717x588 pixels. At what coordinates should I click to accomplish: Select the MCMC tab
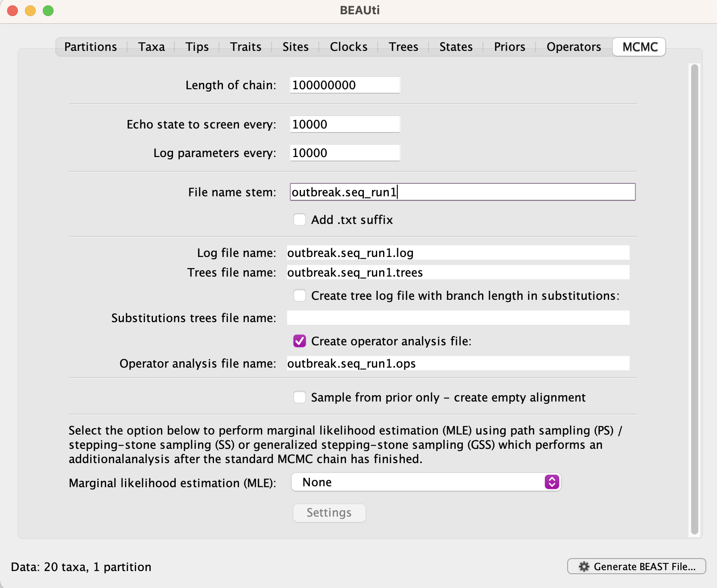click(639, 47)
